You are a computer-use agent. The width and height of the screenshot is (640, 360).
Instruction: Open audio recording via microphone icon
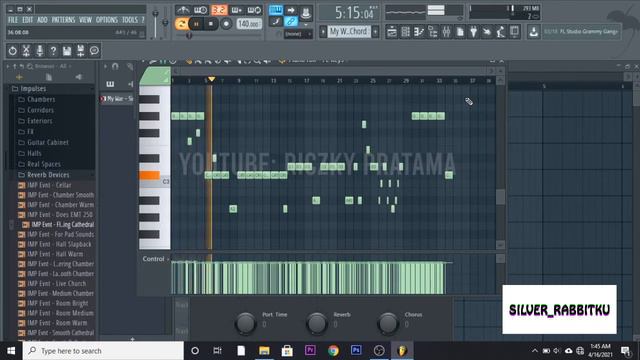pyautogui.click(x=40, y=51)
